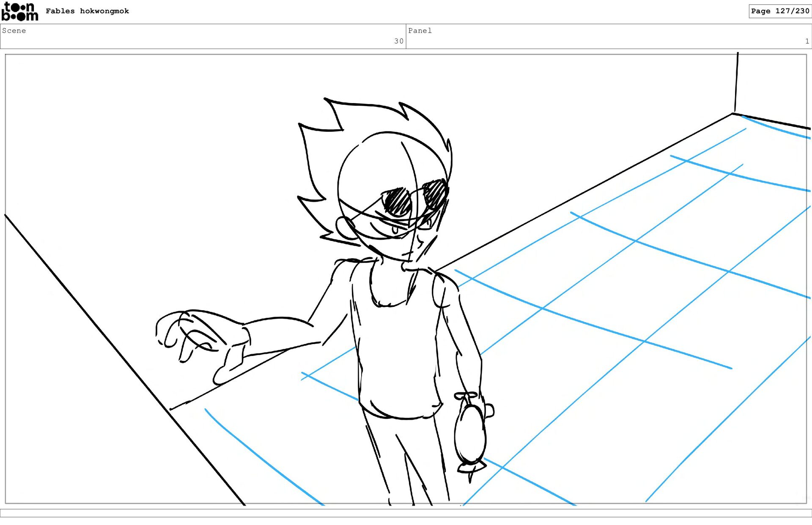Viewport: 812px width, 525px height.
Task: Select the Scene header label
Action: tap(14, 30)
